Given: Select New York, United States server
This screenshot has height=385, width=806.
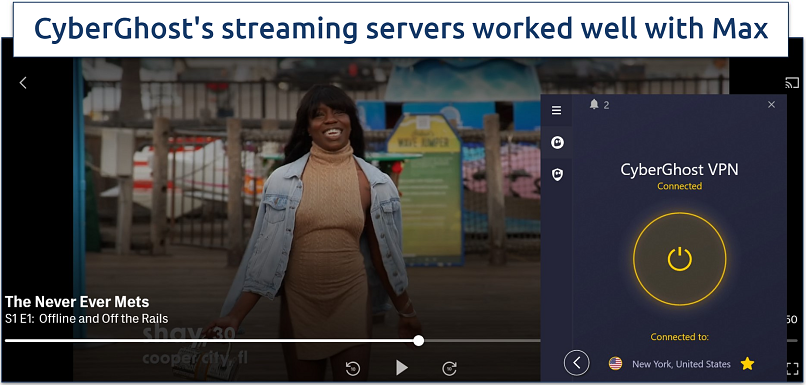Looking at the screenshot, I should click(681, 364).
